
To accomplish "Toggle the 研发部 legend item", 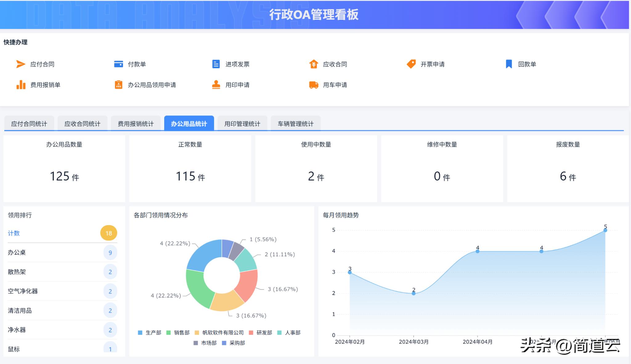I will (260, 333).
